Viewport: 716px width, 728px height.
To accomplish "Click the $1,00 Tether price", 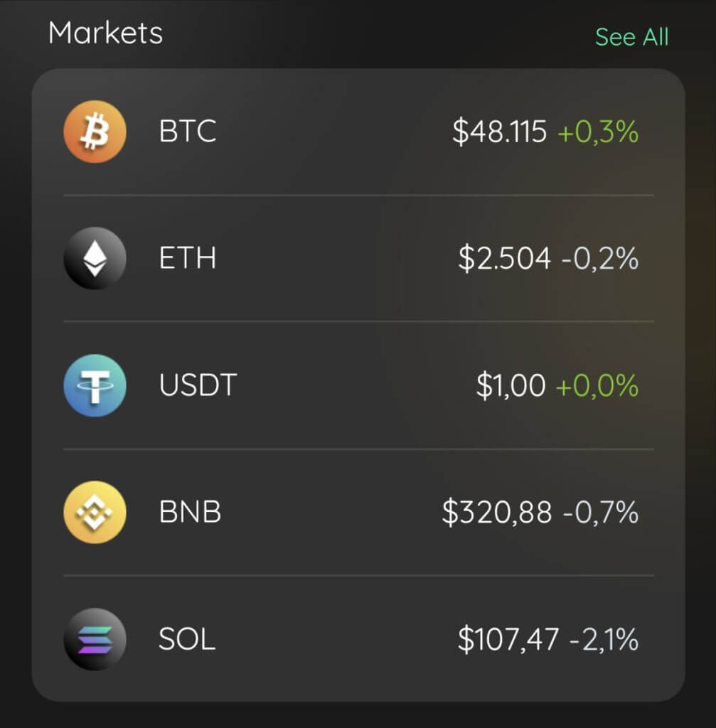I will coord(511,385).
